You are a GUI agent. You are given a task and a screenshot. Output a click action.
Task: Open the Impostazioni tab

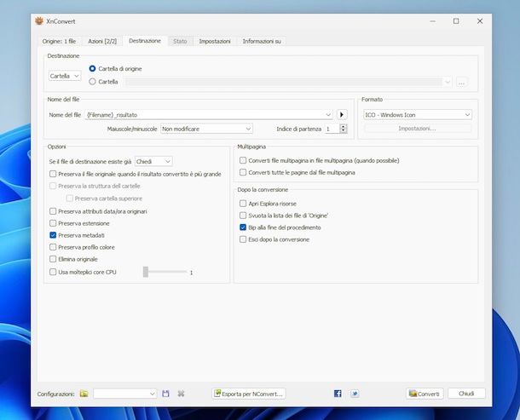(215, 41)
